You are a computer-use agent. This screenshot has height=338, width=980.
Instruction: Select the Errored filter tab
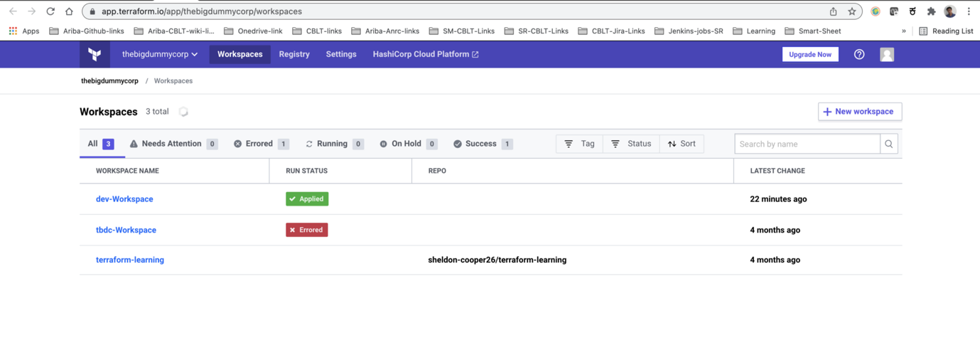pyautogui.click(x=261, y=144)
